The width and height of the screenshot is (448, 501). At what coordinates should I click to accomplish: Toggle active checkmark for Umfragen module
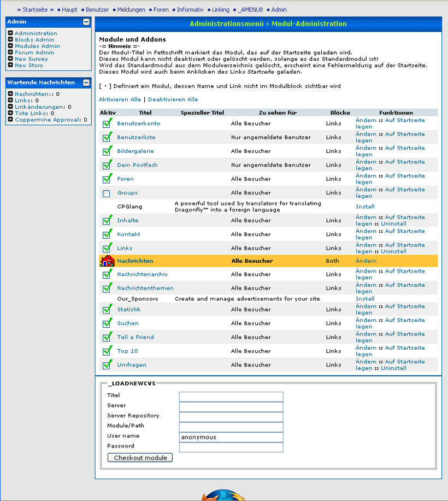click(108, 364)
